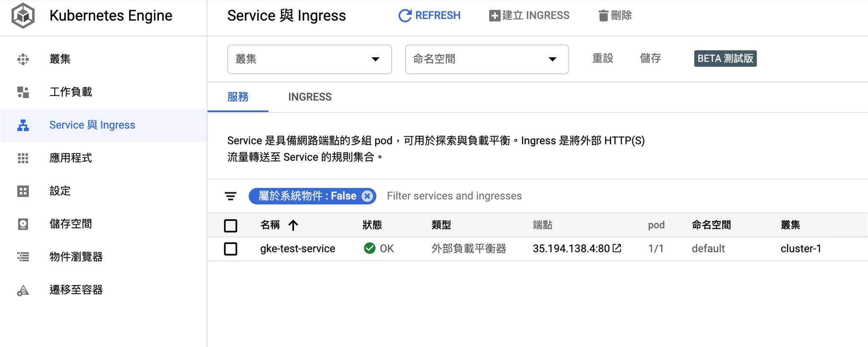
Task: Click the 類型 column header
Action: (441, 225)
